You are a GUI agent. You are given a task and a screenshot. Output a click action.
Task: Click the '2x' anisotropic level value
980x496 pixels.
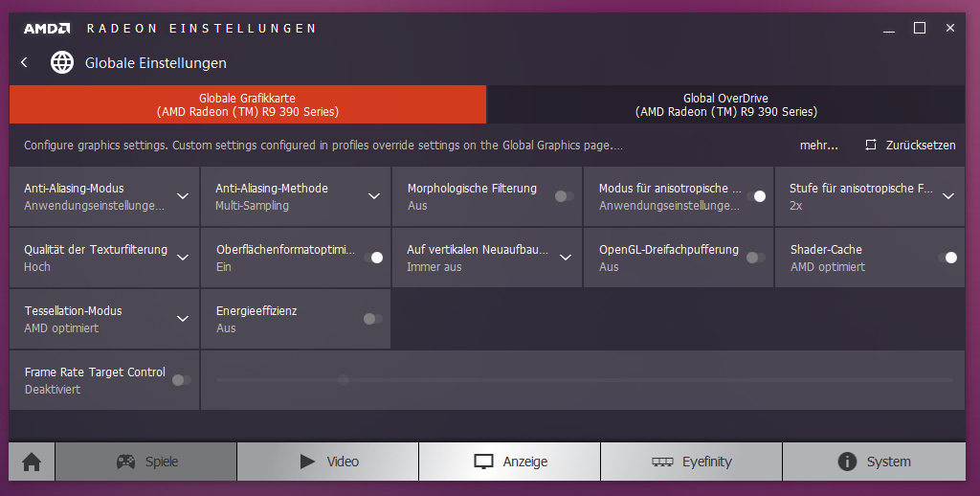pos(795,206)
